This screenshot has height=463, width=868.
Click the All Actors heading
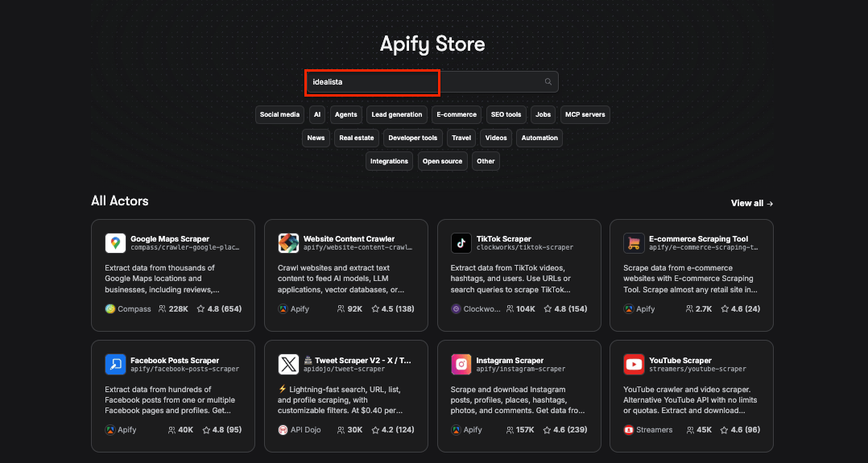(119, 200)
